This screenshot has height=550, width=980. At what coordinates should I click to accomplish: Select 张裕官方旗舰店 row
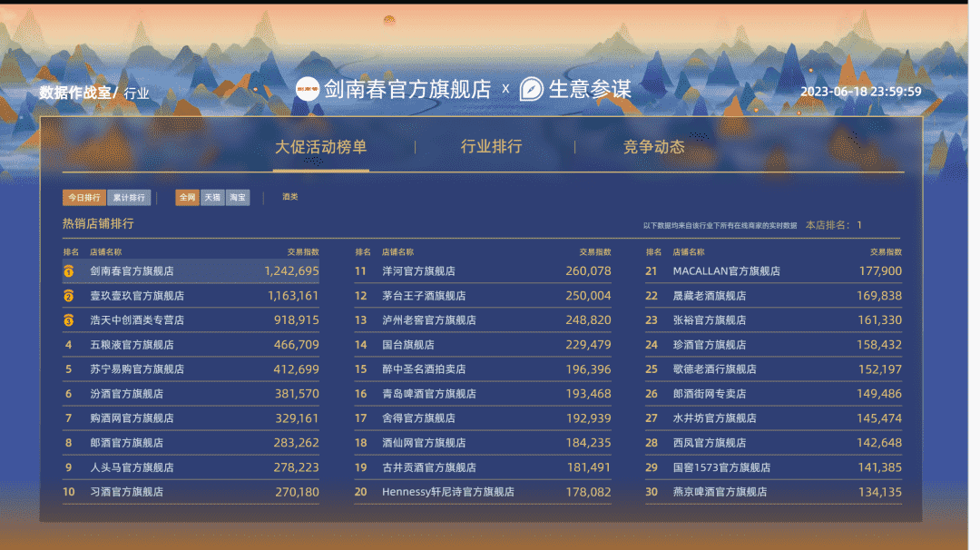click(x=774, y=320)
